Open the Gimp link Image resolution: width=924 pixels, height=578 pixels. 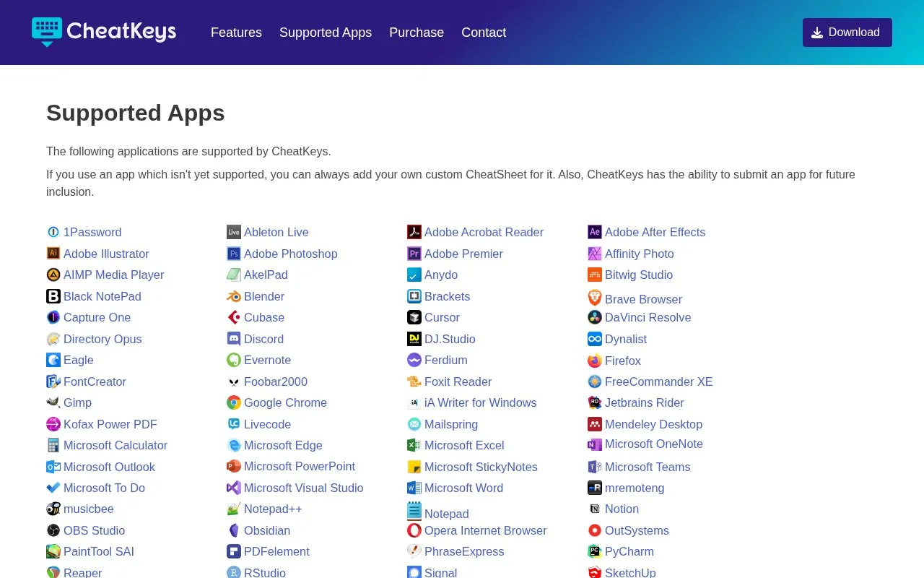[77, 402]
